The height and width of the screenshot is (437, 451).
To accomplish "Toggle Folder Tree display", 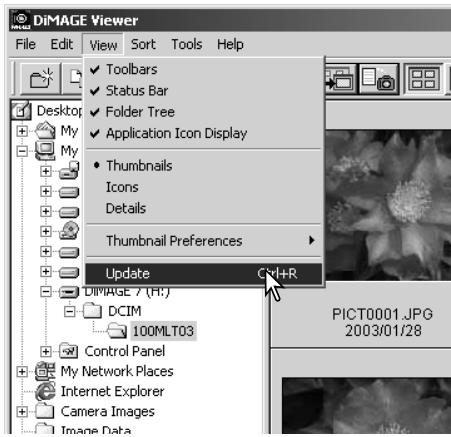I will pyautogui.click(x=204, y=112).
